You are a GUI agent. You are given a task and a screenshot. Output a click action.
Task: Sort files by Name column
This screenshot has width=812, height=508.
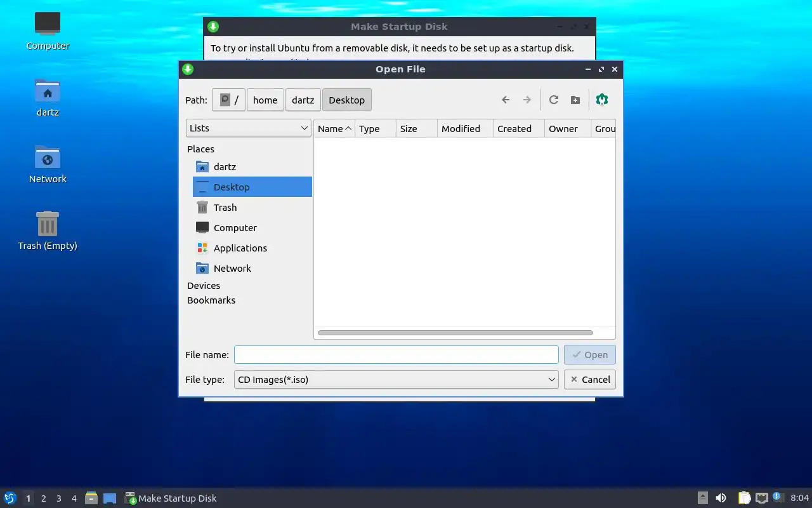click(x=334, y=128)
